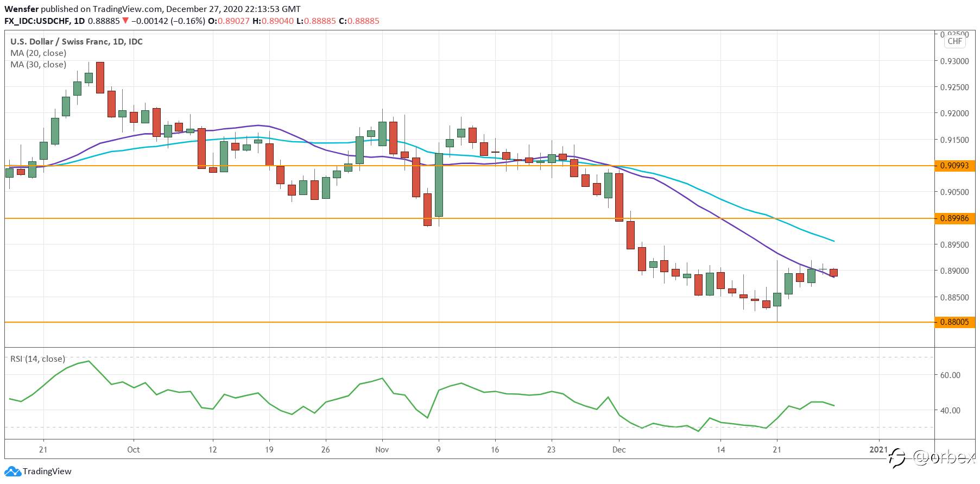Select the CHF currency badge
The image size is (980, 484).
pos(954,41)
